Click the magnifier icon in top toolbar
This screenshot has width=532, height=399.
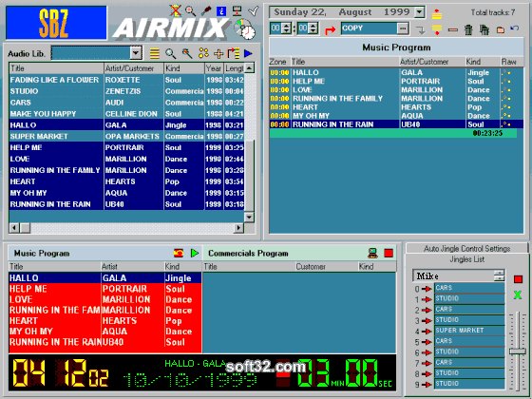click(191, 10)
